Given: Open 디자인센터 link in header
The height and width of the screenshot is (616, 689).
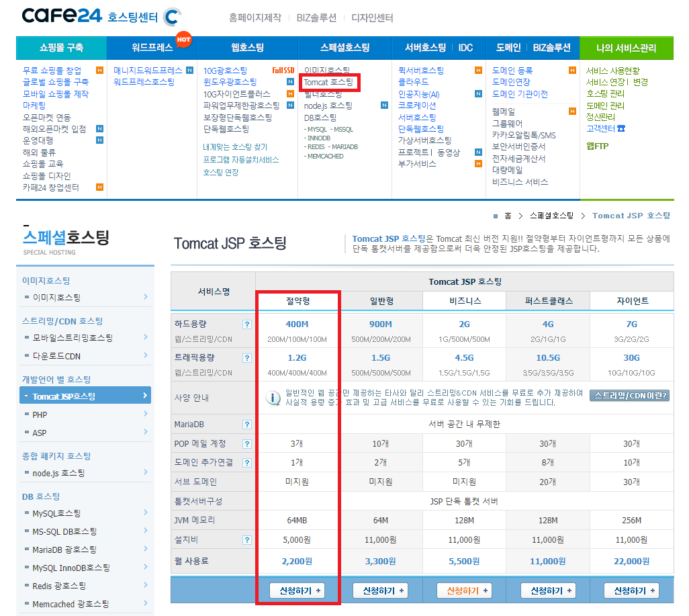Looking at the screenshot, I should pyautogui.click(x=372, y=18).
